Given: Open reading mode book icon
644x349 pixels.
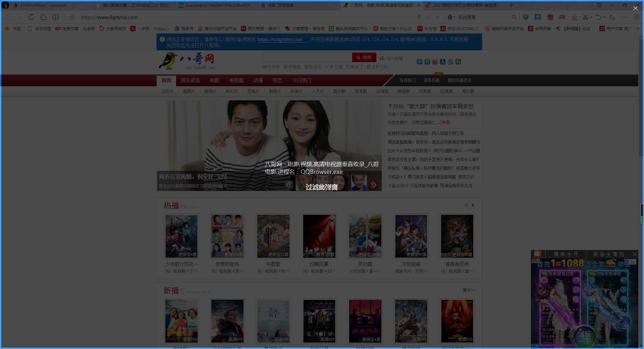Looking at the screenshot, I should pyautogui.click(x=56, y=17).
